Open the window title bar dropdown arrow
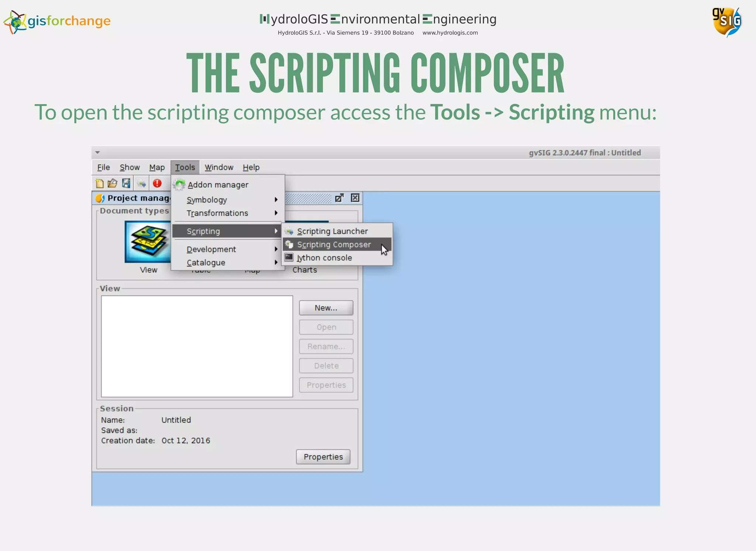Screen dimensions: 756x551 tap(97, 152)
